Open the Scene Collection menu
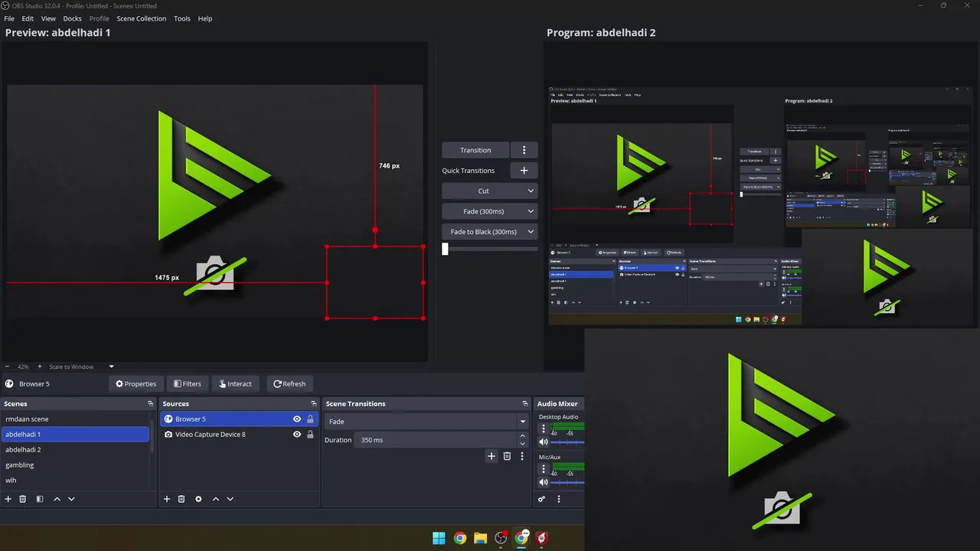 tap(141, 18)
